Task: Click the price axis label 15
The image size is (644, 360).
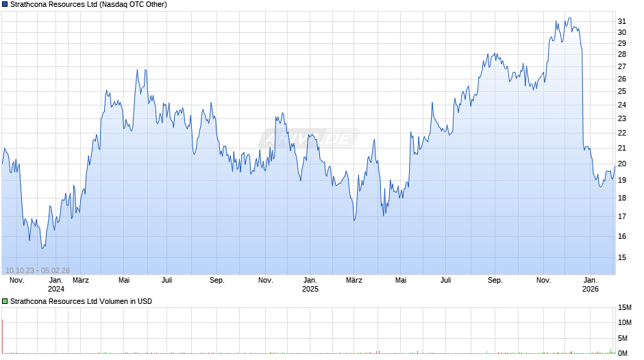Action: (x=622, y=258)
